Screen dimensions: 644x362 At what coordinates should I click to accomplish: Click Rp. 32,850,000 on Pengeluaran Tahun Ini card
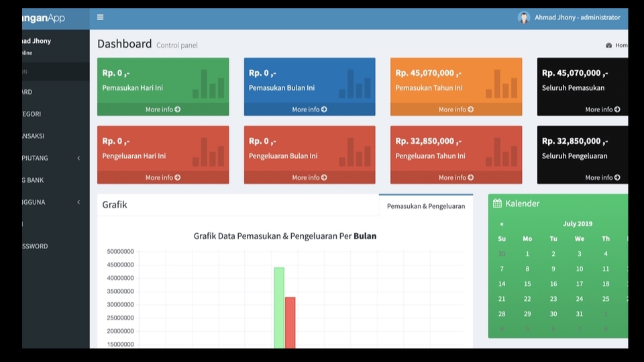click(429, 141)
